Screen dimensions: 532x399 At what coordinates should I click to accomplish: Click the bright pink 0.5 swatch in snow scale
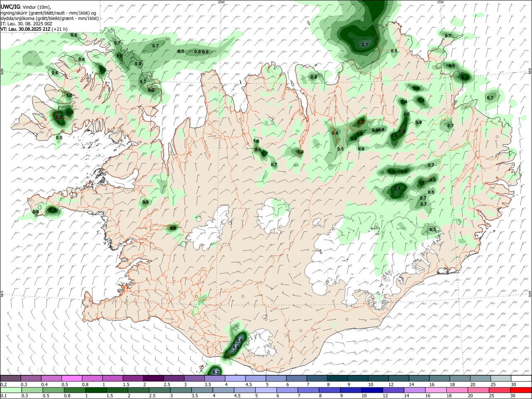point(72,379)
